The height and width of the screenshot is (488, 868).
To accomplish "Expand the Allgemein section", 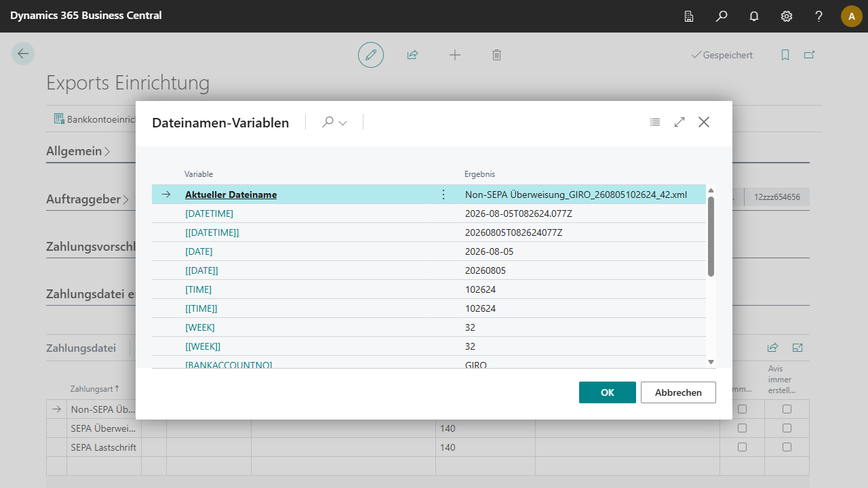I will [x=78, y=151].
